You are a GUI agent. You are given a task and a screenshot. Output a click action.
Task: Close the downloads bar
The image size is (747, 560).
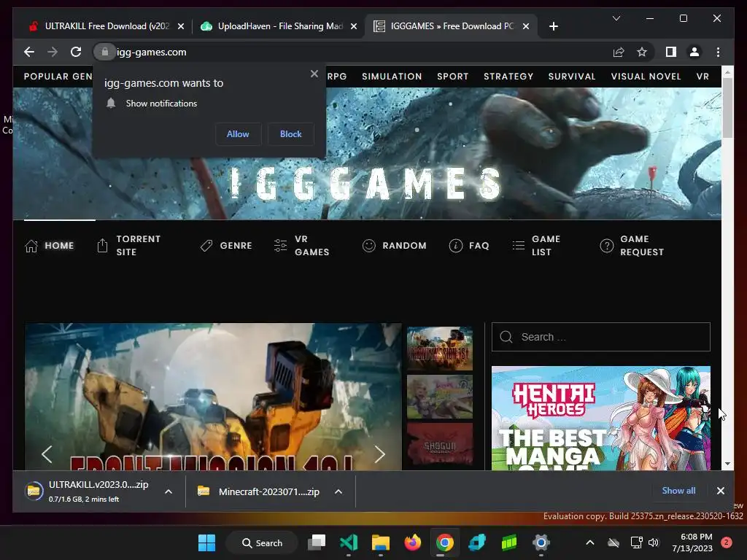coord(720,491)
